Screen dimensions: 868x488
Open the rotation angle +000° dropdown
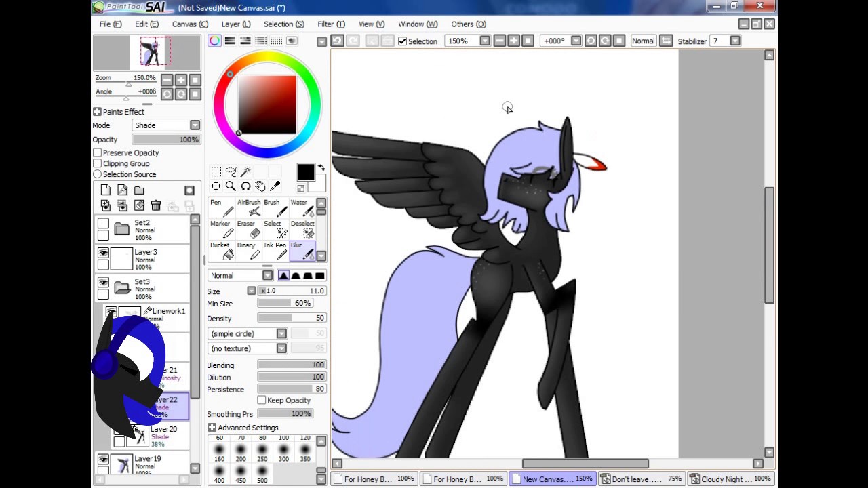click(576, 41)
